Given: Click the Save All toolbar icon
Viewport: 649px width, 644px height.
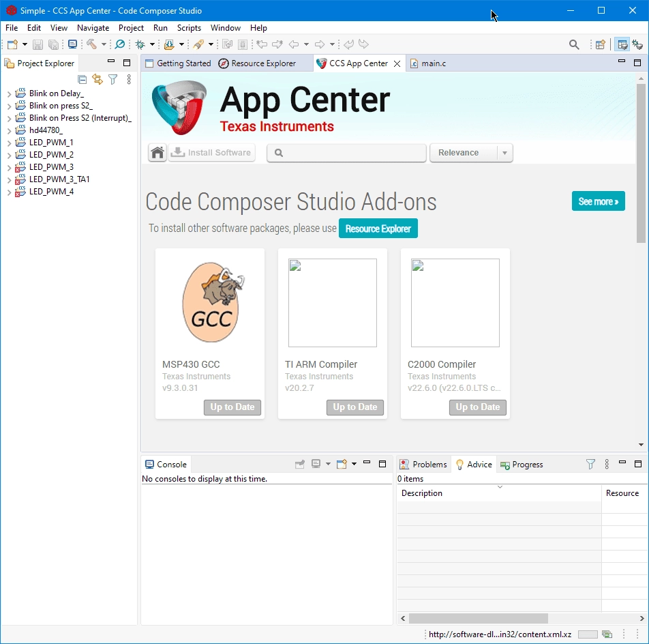Looking at the screenshot, I should point(53,44).
